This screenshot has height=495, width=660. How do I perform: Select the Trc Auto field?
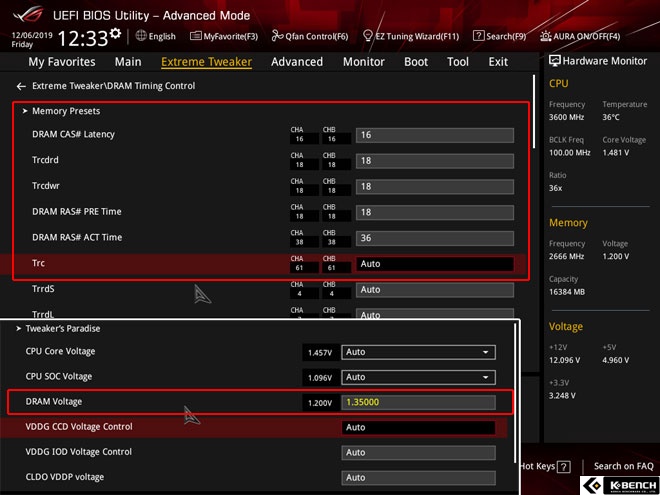[x=434, y=264]
